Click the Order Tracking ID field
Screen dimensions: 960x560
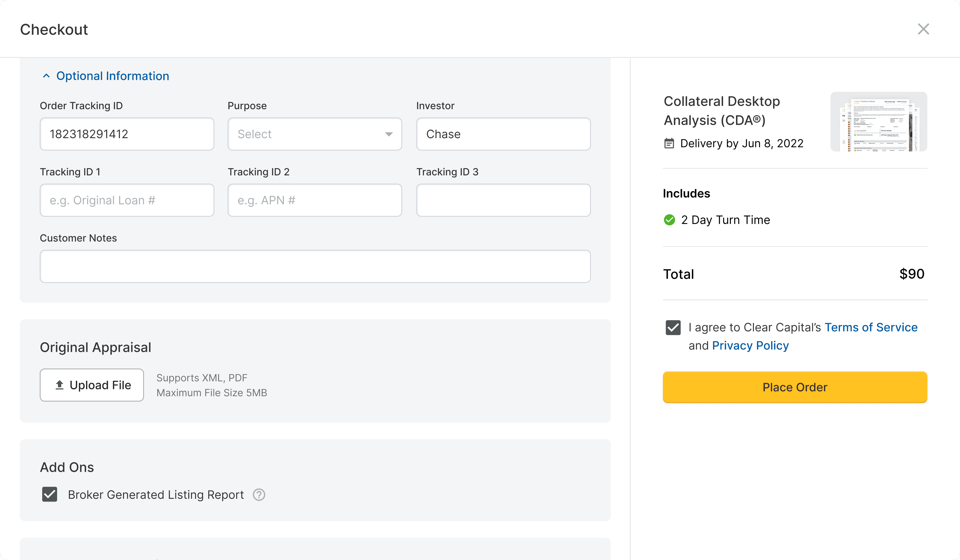coord(127,134)
